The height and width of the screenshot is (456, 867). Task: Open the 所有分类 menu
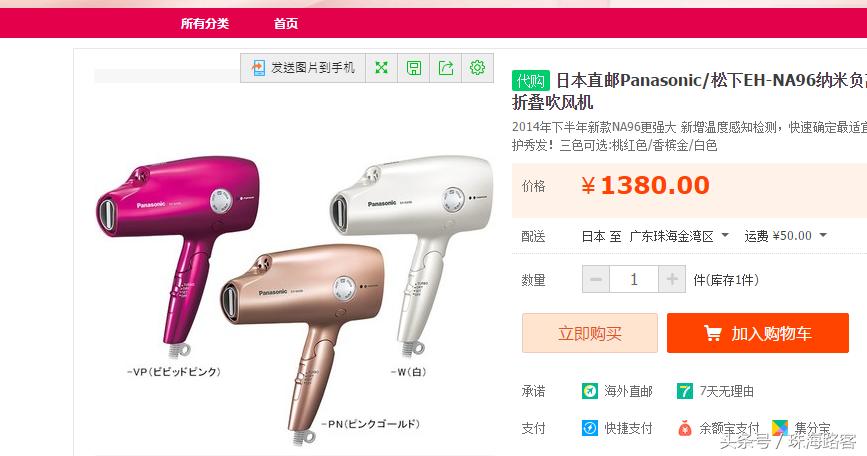(x=205, y=23)
